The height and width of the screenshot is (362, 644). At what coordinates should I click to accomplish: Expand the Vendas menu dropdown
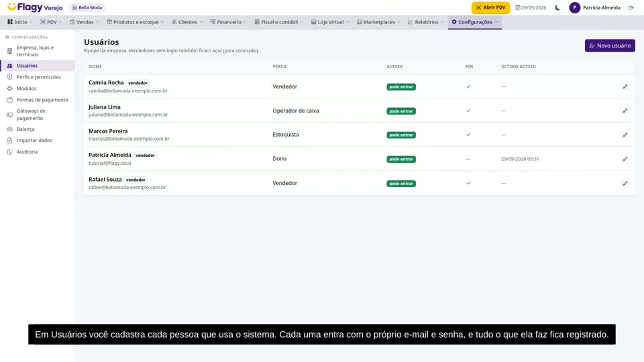85,22
